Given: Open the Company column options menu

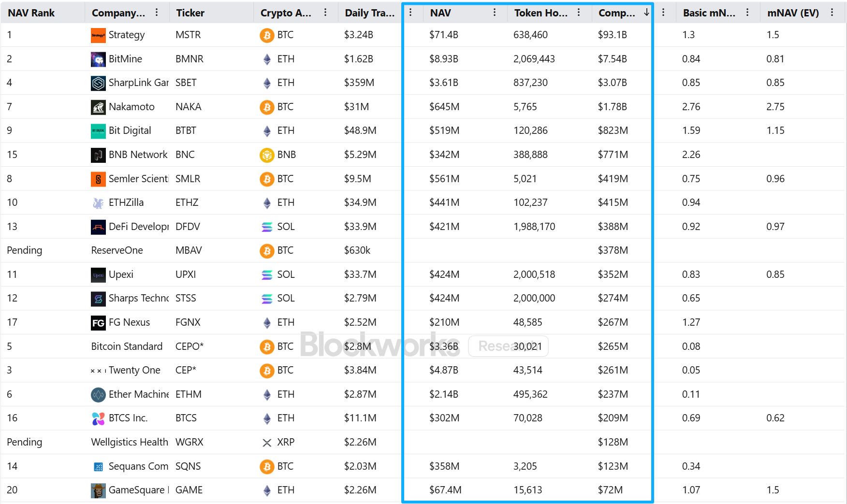Looking at the screenshot, I should pyautogui.click(x=157, y=13).
